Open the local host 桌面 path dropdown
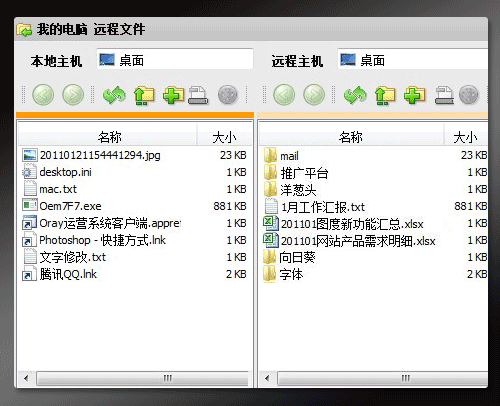 pos(175,60)
